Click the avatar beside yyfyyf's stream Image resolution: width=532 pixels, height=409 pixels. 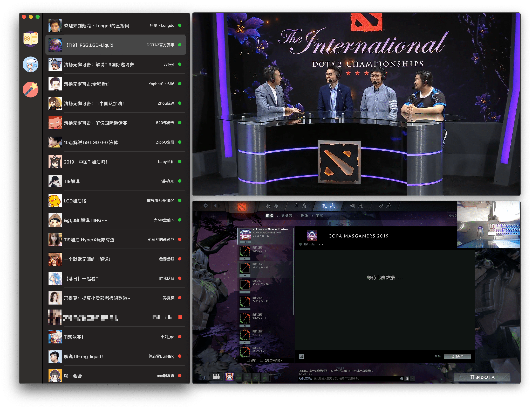[55, 64]
